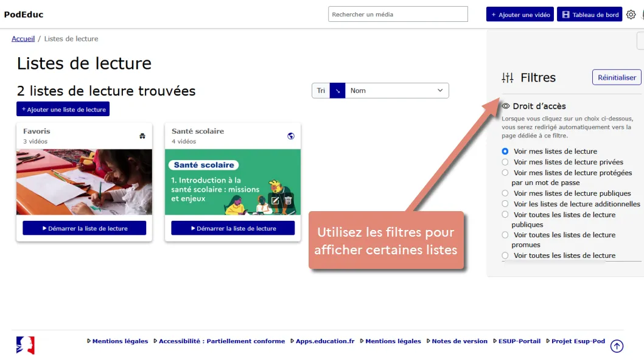
Task: Click '2 listes de lecture trouvées' heading
Action: coord(106,91)
